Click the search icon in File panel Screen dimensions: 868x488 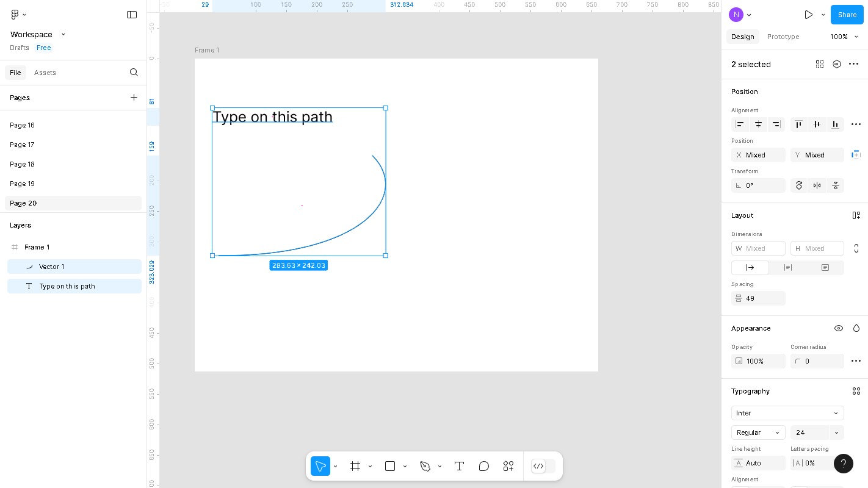tap(134, 73)
